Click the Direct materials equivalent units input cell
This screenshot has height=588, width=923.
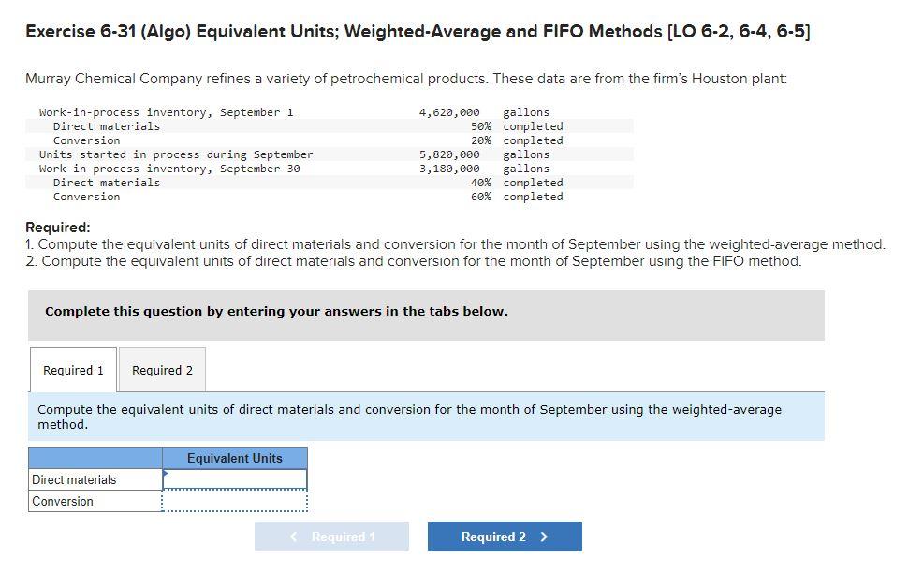pos(235,478)
